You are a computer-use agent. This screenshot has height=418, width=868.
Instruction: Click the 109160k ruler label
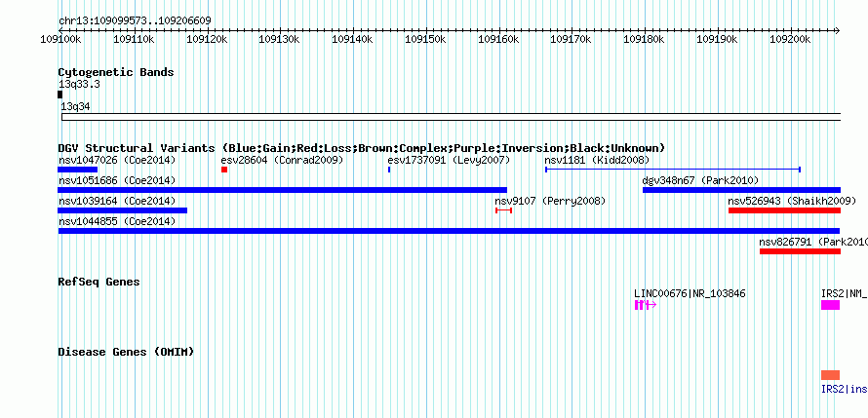coord(498,39)
